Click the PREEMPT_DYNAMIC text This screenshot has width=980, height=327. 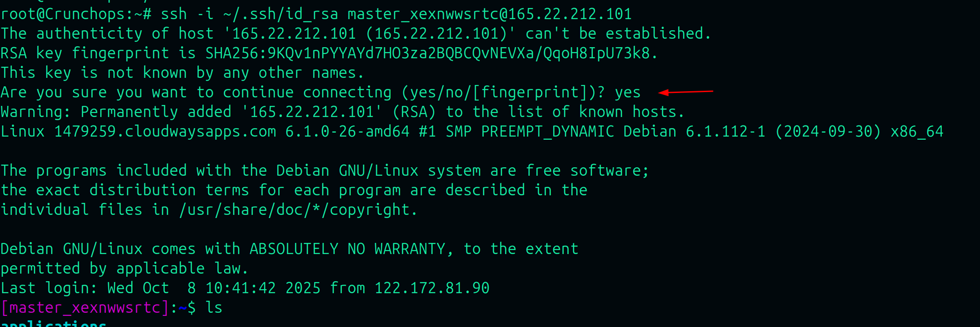pyautogui.click(x=547, y=132)
